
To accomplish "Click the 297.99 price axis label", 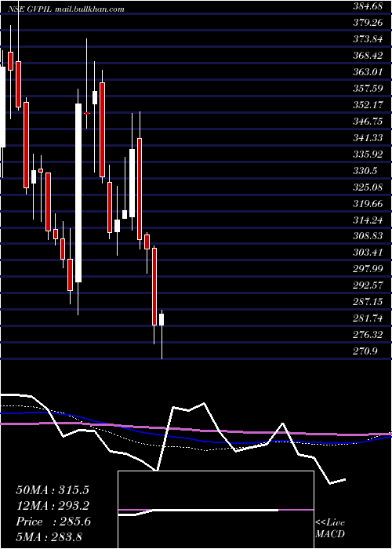I will 368,269.
